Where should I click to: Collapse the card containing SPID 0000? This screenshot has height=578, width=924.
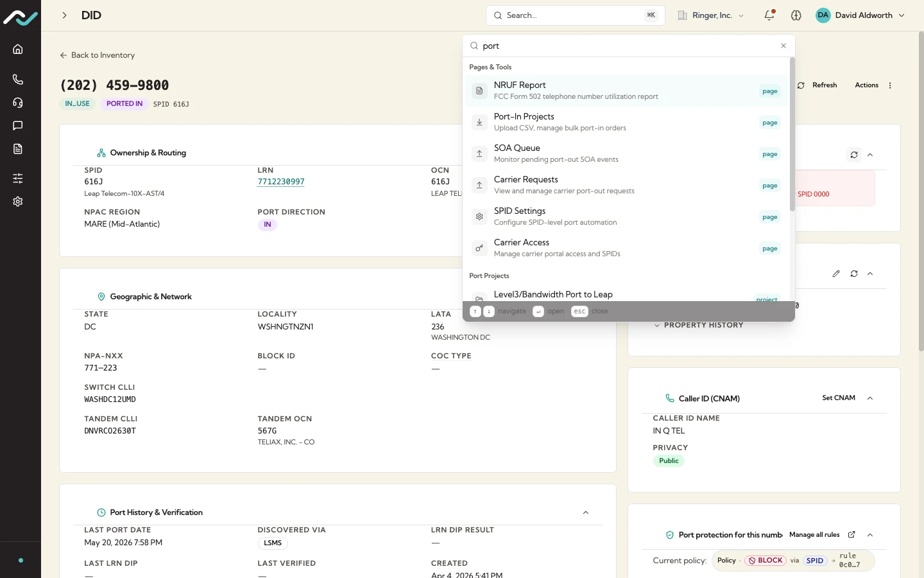pos(870,155)
